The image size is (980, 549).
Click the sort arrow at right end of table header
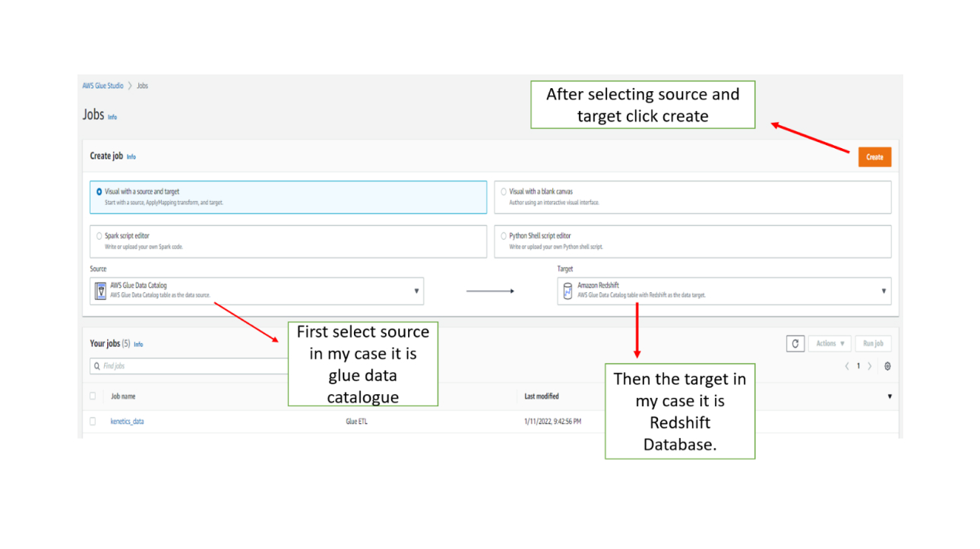point(890,396)
